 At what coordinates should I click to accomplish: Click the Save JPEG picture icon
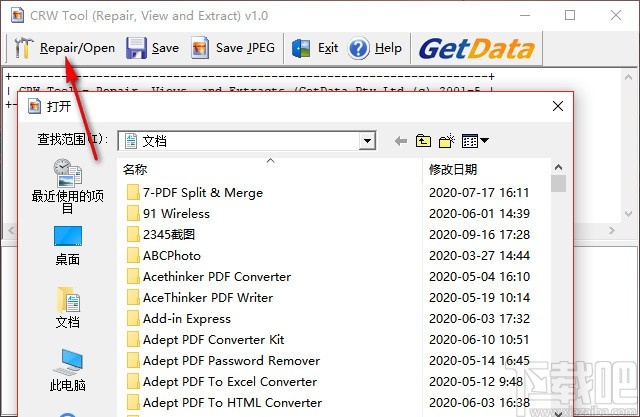pyautogui.click(x=200, y=48)
